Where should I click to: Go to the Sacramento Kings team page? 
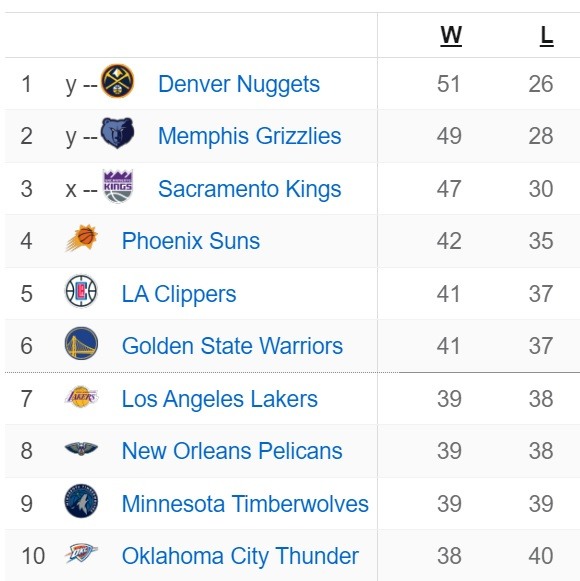pyautogui.click(x=250, y=189)
